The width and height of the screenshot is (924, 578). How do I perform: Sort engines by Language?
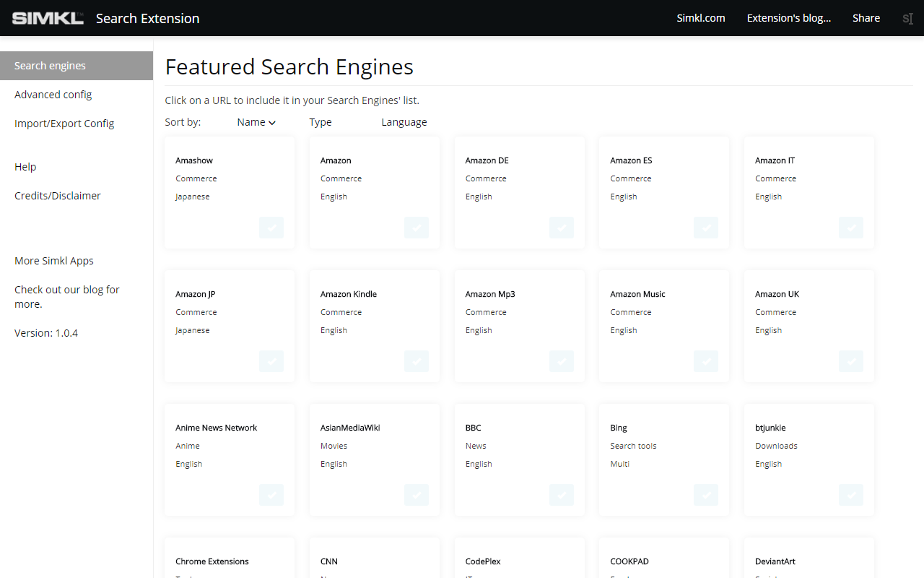[404, 122]
